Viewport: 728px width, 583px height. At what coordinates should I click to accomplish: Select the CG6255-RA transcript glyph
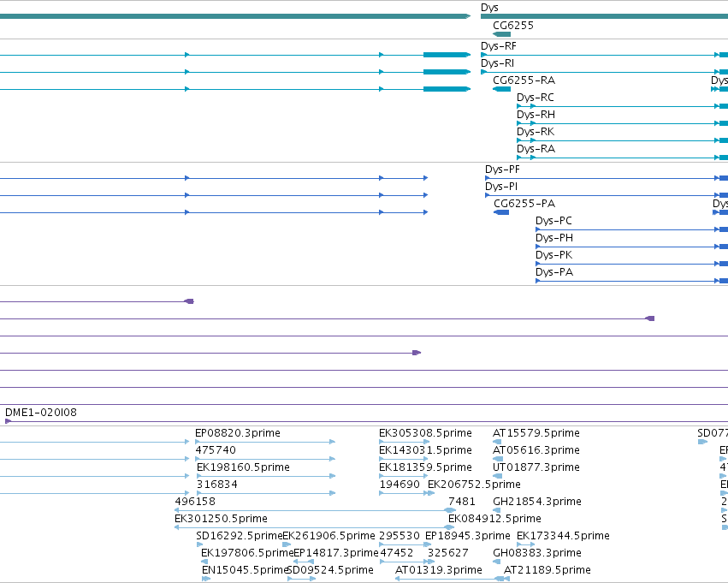click(x=501, y=89)
